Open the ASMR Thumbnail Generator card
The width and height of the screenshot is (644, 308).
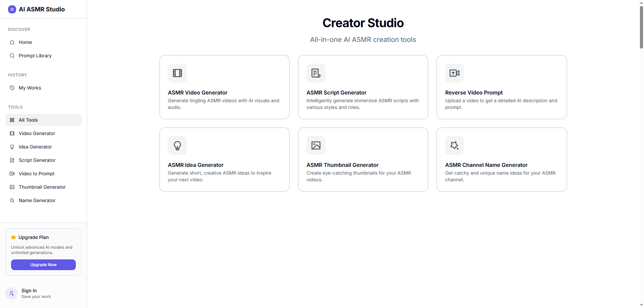click(363, 160)
